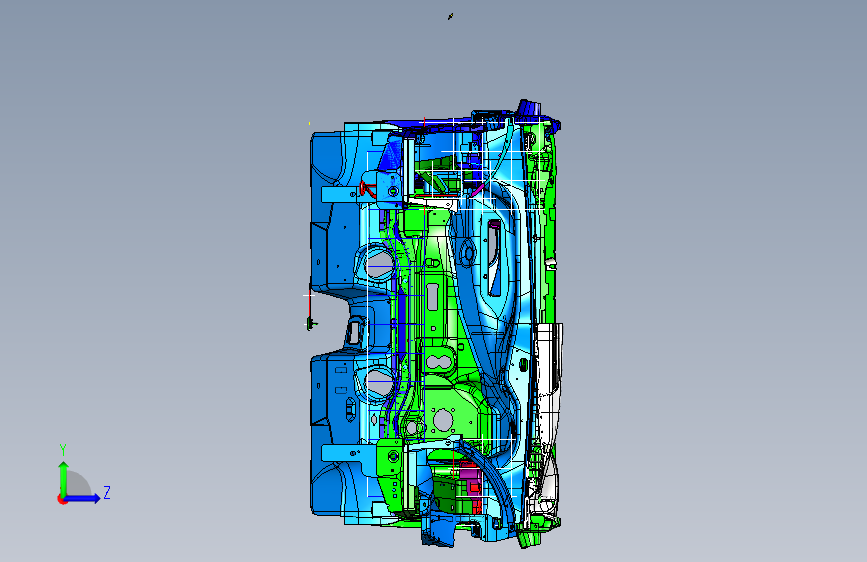Click the Y label of the triad
The height and width of the screenshot is (562, 867).
pos(63,450)
